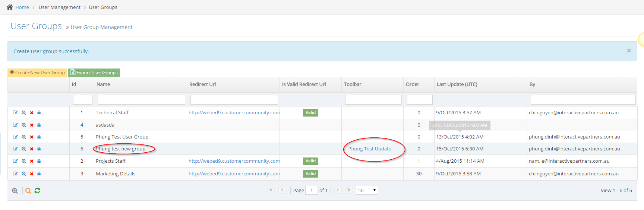Click lock icon for Projects Staff row
Viewport: 644px width, 210px height.
pos(39,161)
